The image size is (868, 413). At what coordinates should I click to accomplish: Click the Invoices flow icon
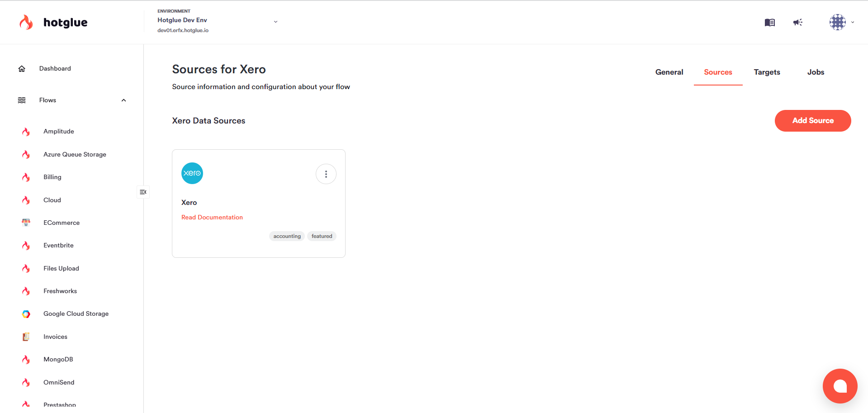click(26, 337)
